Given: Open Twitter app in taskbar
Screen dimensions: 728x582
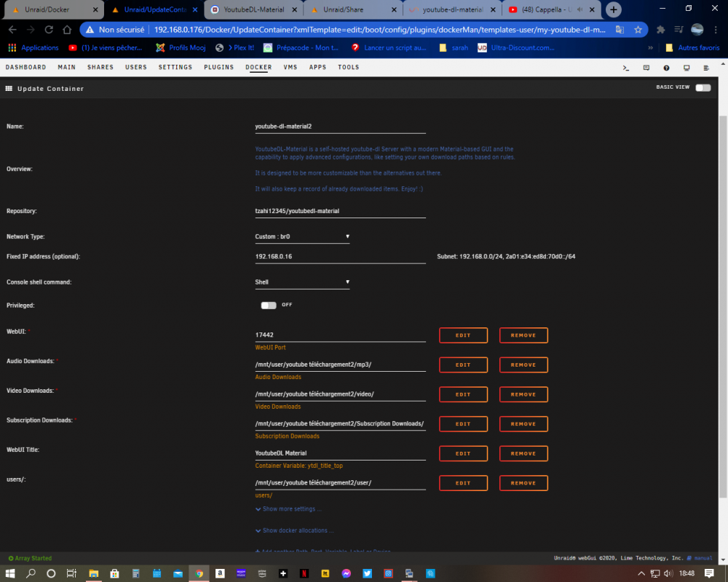Looking at the screenshot, I should click(x=367, y=573).
